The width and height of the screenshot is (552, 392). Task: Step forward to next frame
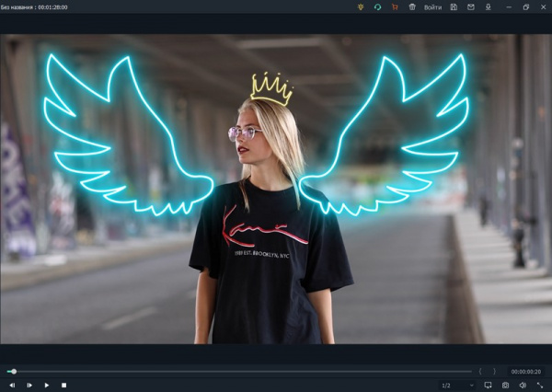pos(29,385)
